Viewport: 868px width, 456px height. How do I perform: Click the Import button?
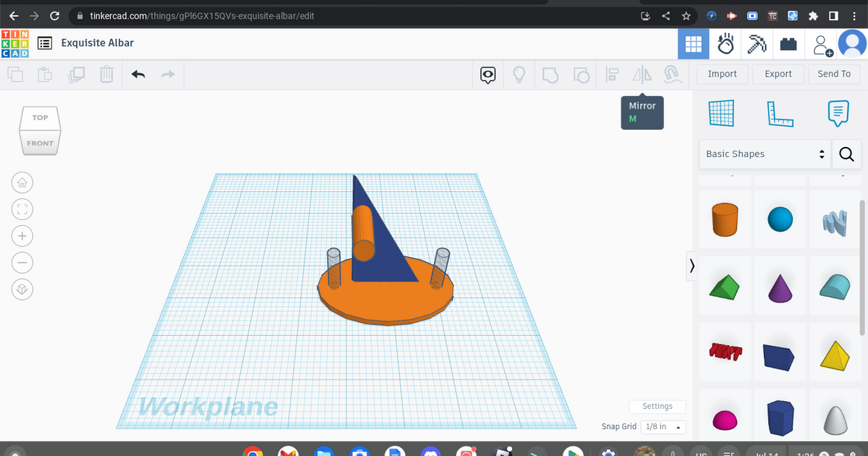click(722, 74)
